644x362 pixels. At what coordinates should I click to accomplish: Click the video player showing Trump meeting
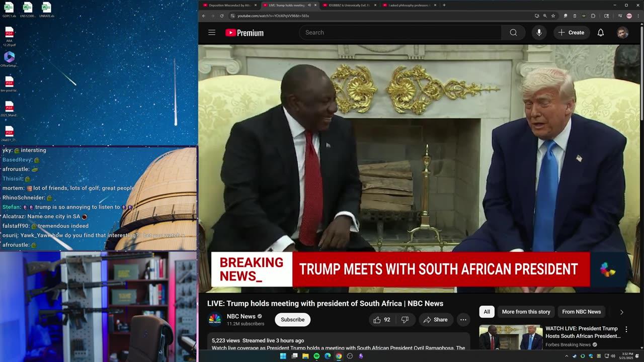[419, 168]
